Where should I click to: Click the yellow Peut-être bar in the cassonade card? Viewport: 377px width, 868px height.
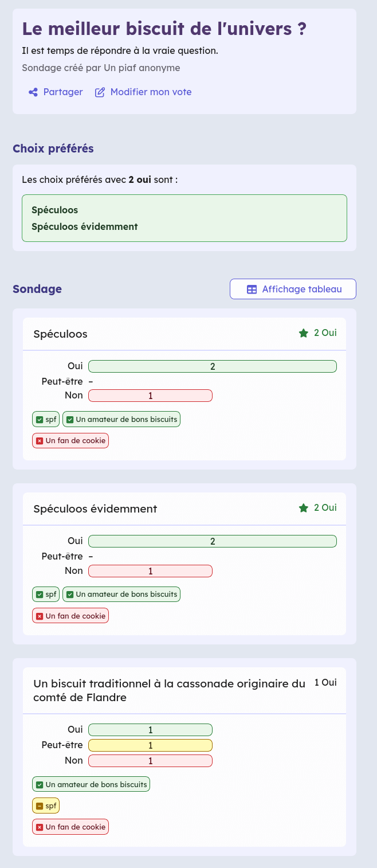150,745
